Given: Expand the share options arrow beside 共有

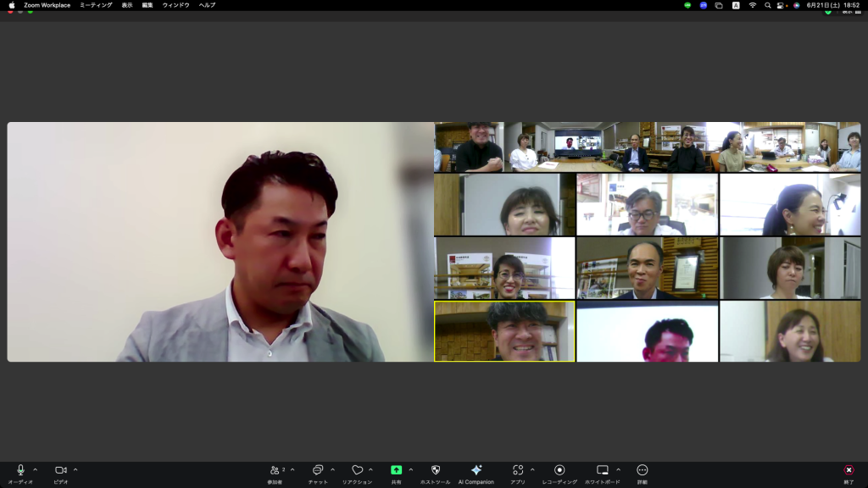Looking at the screenshot, I should [411, 469].
